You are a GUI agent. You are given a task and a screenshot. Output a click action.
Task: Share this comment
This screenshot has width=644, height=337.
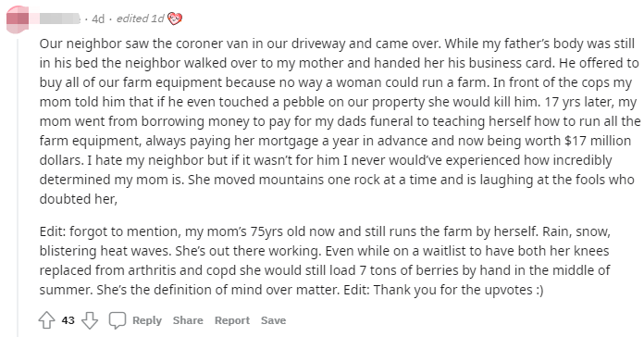pos(188,320)
